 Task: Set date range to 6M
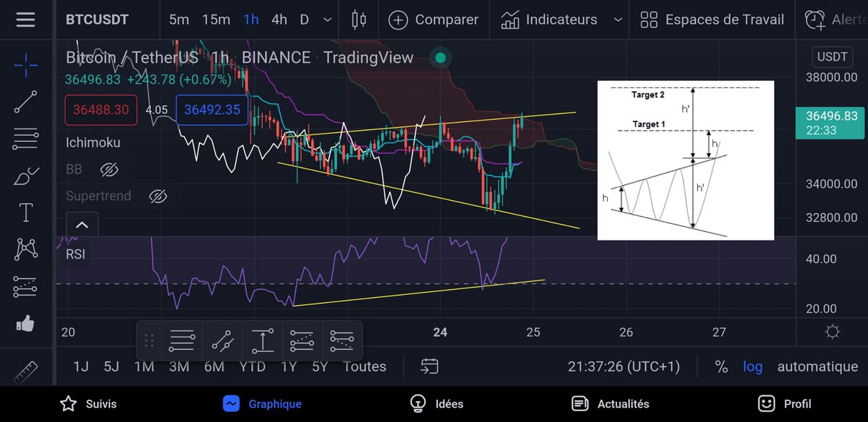click(x=214, y=366)
